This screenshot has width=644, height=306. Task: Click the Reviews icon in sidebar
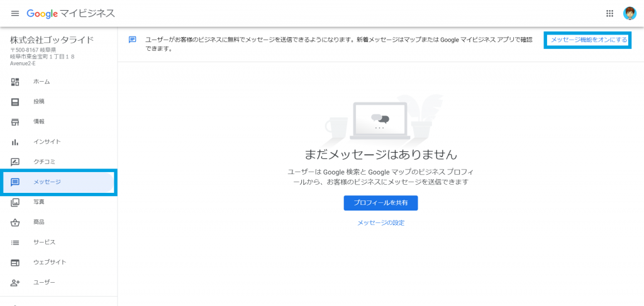point(15,162)
